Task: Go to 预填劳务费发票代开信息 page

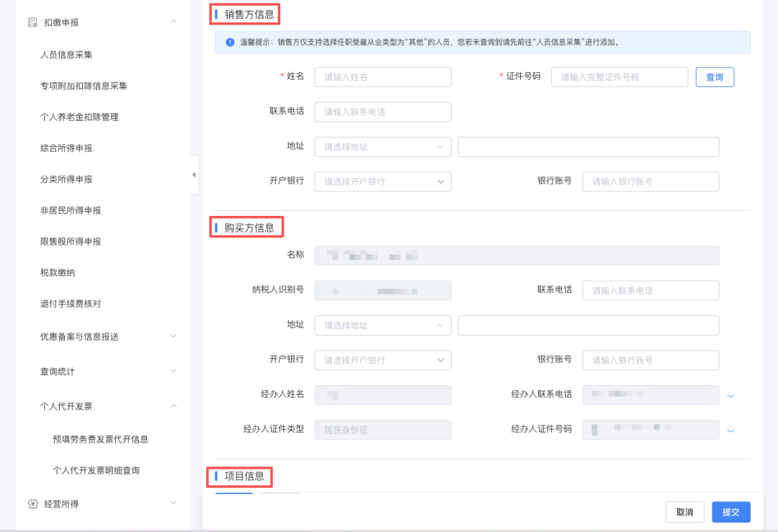Action: click(100, 439)
